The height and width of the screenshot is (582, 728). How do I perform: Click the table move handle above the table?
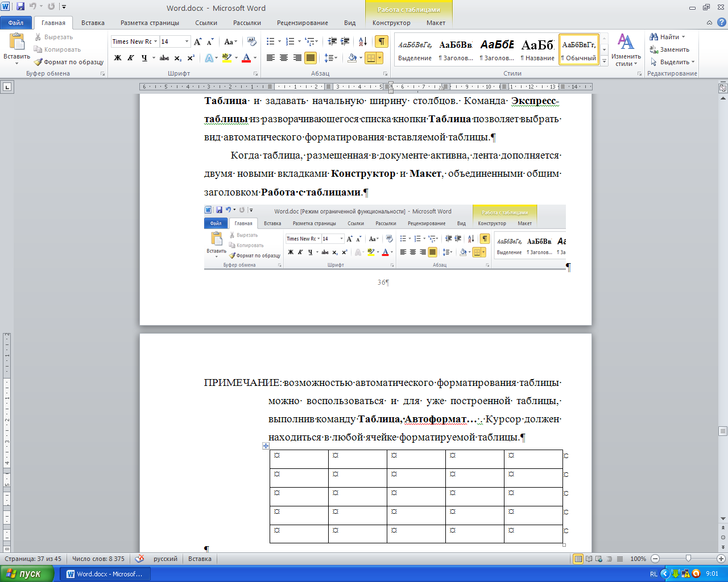click(266, 446)
